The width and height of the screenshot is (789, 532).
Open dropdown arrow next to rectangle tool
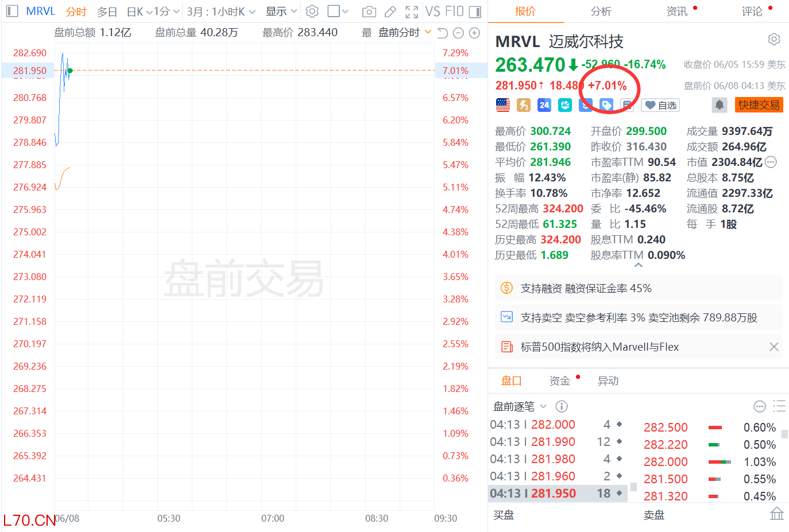point(345,11)
